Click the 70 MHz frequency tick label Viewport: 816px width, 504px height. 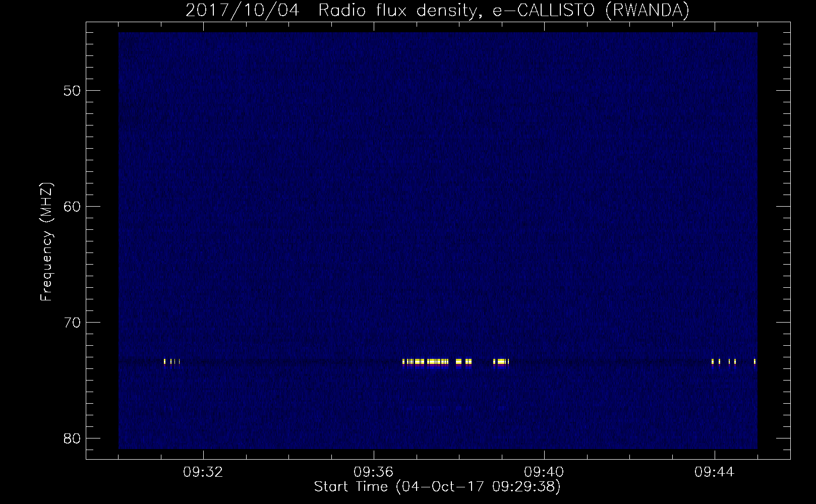[x=73, y=322]
